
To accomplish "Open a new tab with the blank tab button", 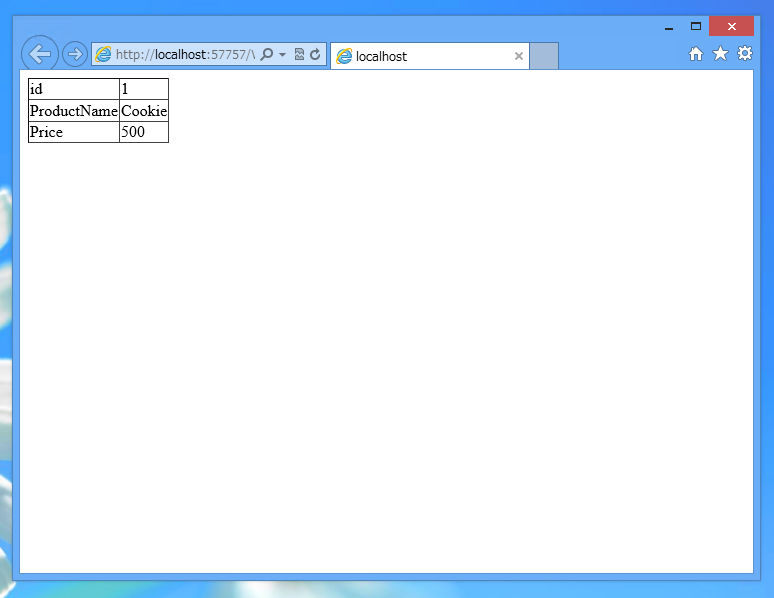I will [x=544, y=56].
